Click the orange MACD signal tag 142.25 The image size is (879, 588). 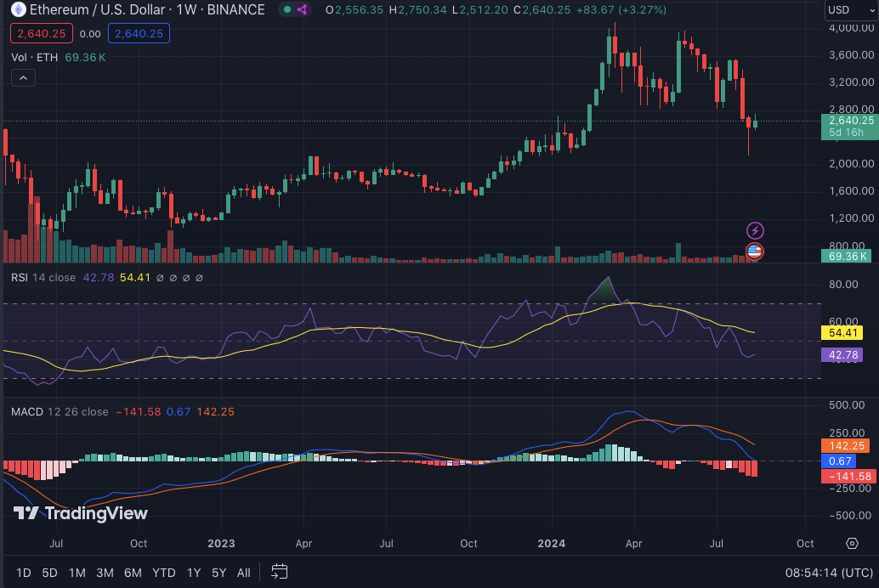click(x=847, y=445)
